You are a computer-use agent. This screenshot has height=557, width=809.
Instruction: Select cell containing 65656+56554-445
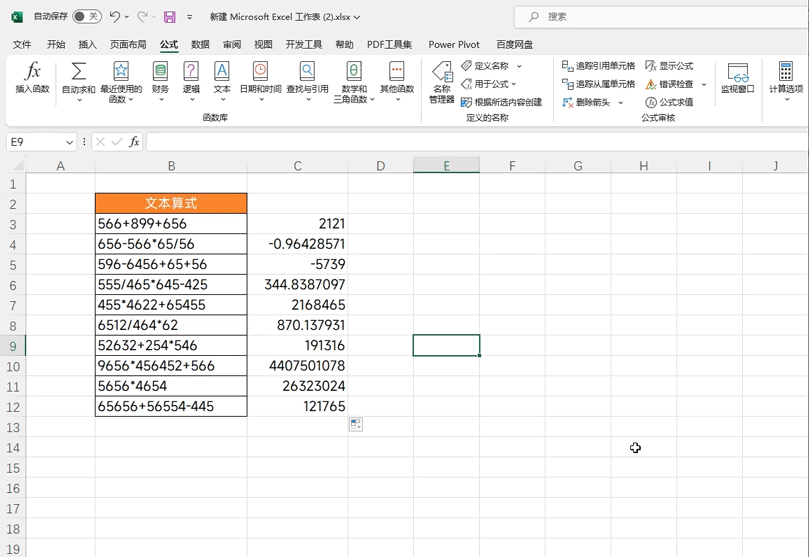pos(171,406)
